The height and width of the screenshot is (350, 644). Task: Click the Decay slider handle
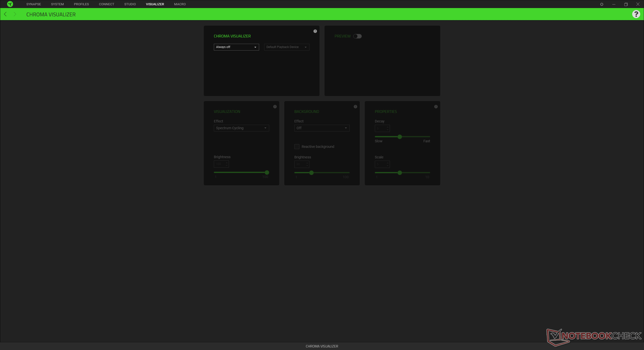tap(400, 137)
